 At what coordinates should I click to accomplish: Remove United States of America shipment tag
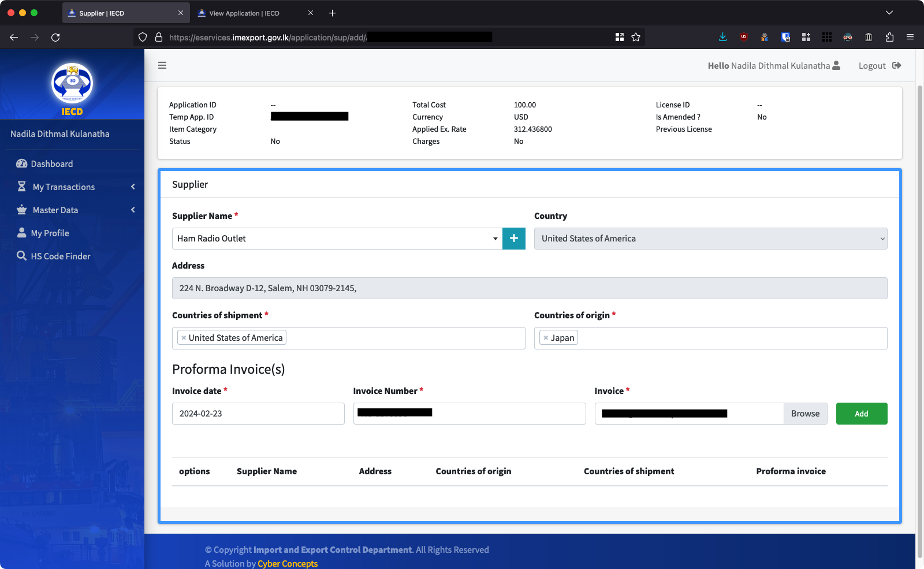(x=184, y=338)
